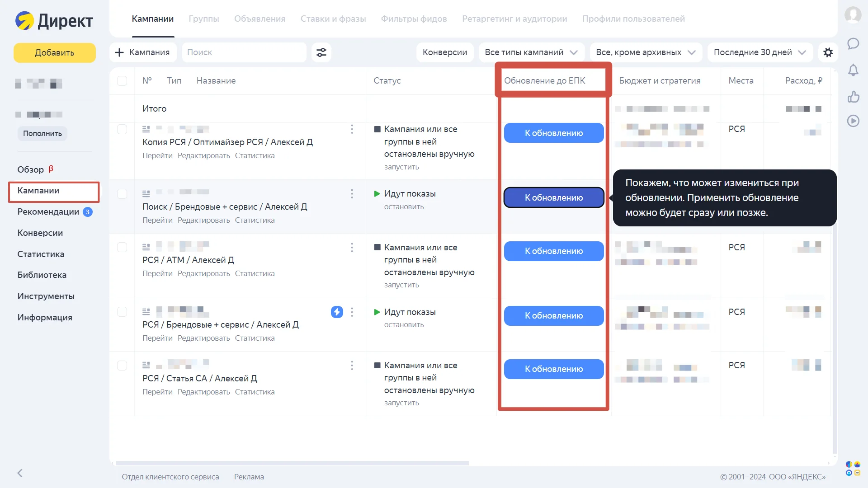Expand Последние 30 дней period dropdown
Viewport: 868px width, 488px height.
click(759, 52)
